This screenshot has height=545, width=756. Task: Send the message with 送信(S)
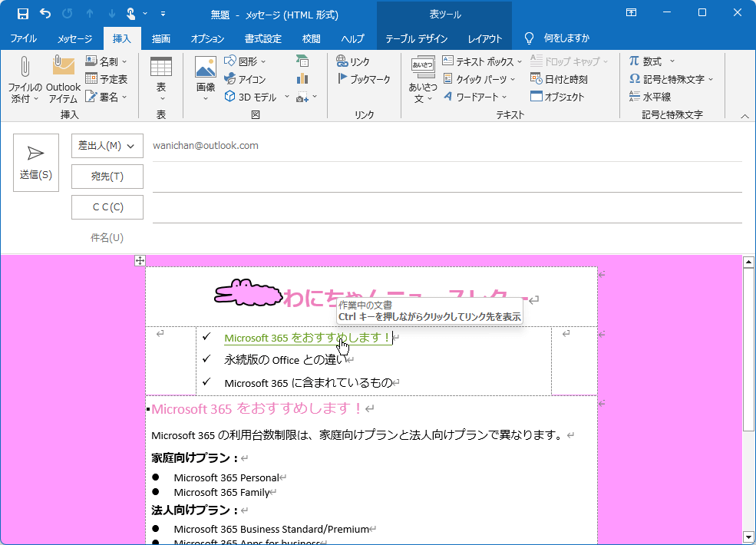pos(36,163)
